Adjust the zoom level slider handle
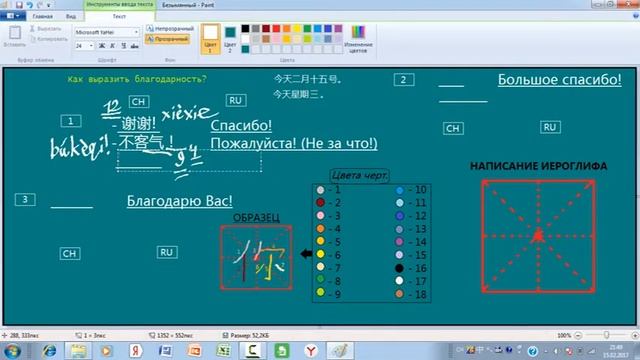The image size is (640, 360). point(607,335)
